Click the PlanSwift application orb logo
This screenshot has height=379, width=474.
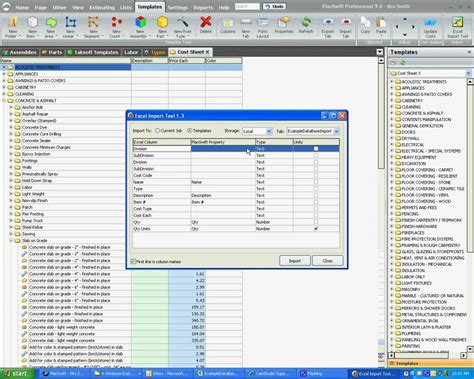point(6,6)
